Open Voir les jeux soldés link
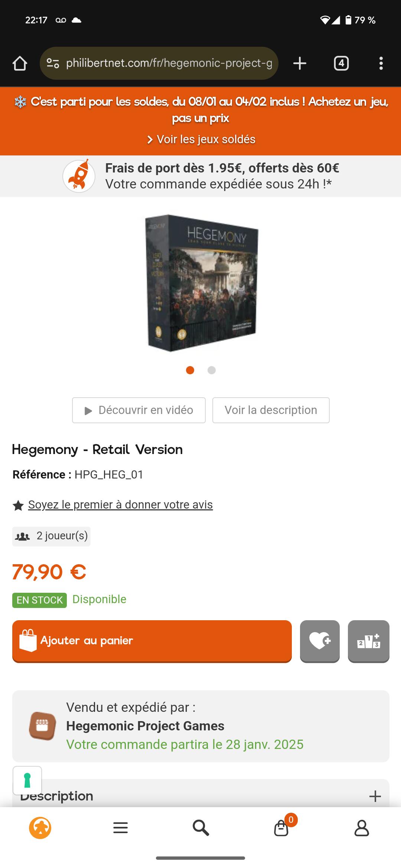Viewport: 401px width, 868px height. click(201, 139)
